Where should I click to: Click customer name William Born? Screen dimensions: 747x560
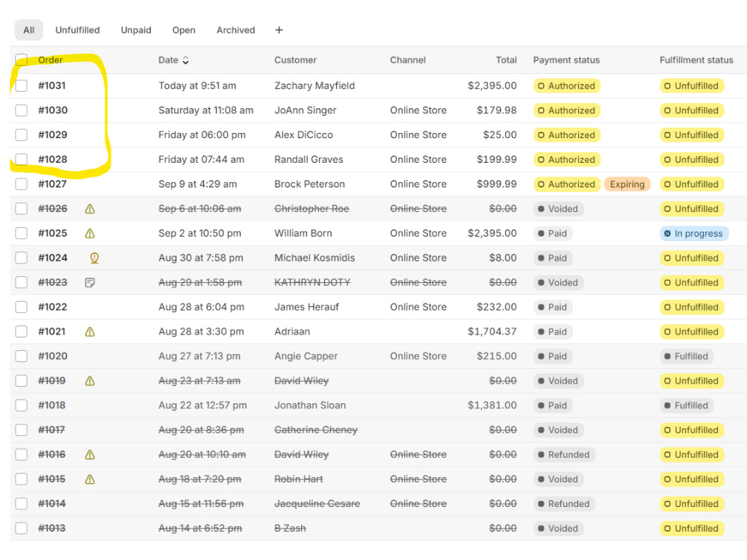pyautogui.click(x=303, y=233)
